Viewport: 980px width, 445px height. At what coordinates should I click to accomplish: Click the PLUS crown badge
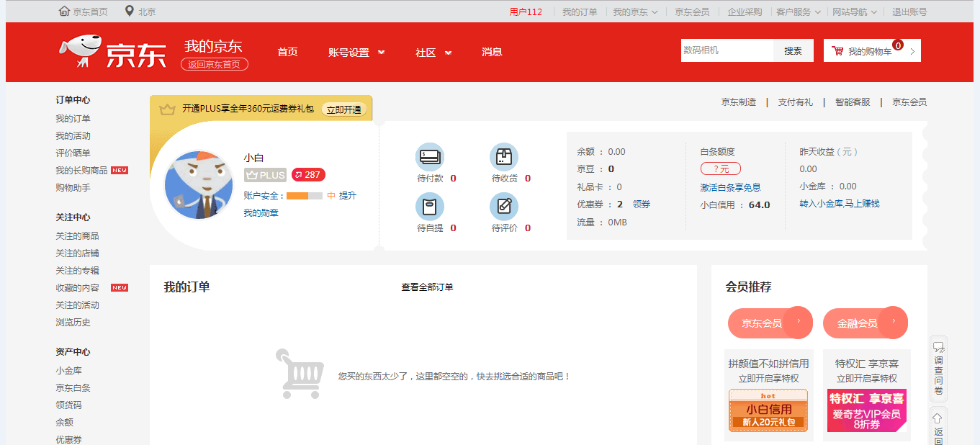265,175
